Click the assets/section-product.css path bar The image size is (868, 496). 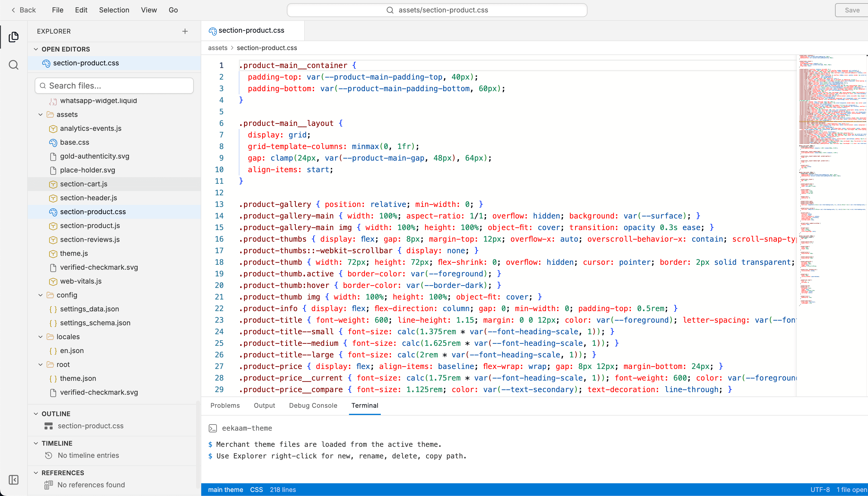coord(437,10)
